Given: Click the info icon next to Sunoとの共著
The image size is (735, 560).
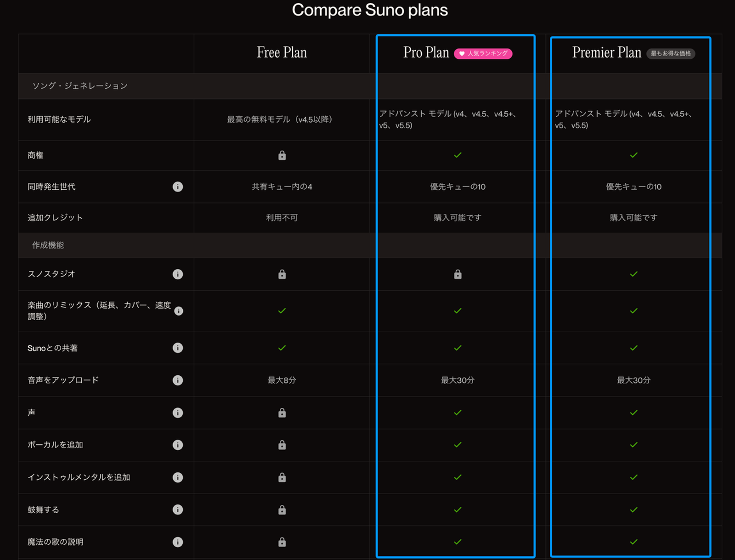Looking at the screenshot, I should click(178, 348).
